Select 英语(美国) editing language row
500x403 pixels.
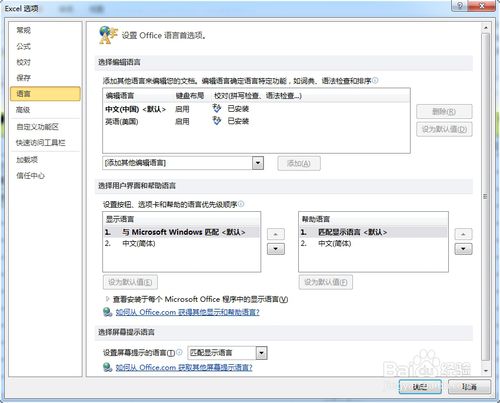256,121
